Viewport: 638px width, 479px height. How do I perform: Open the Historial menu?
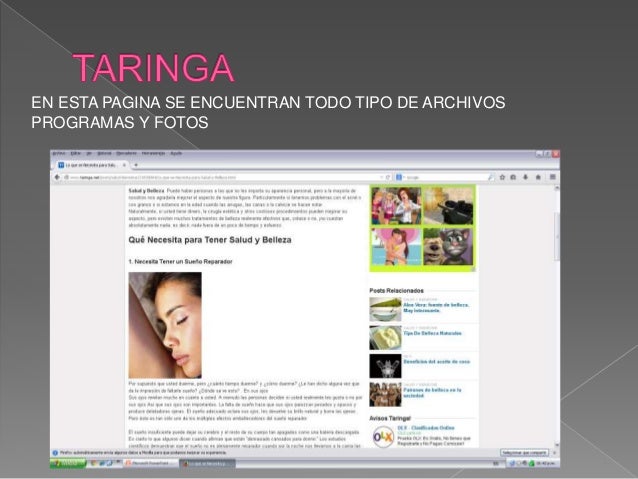coord(104,153)
